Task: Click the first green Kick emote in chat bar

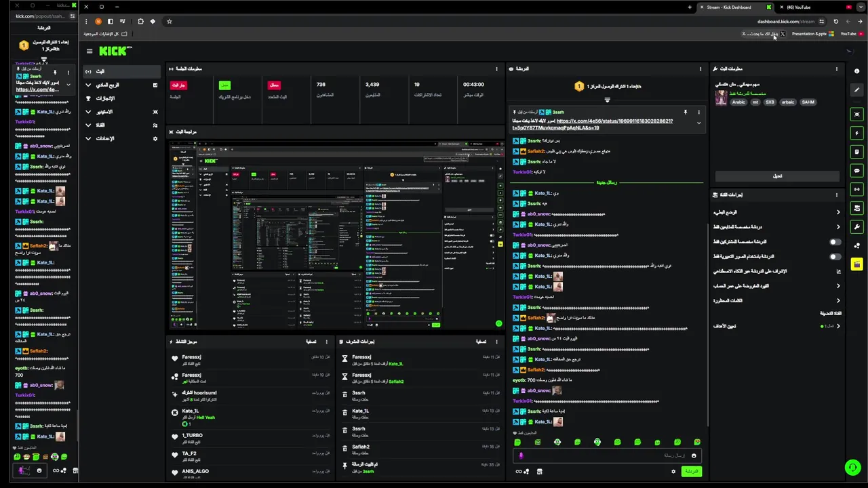Action: (x=517, y=442)
